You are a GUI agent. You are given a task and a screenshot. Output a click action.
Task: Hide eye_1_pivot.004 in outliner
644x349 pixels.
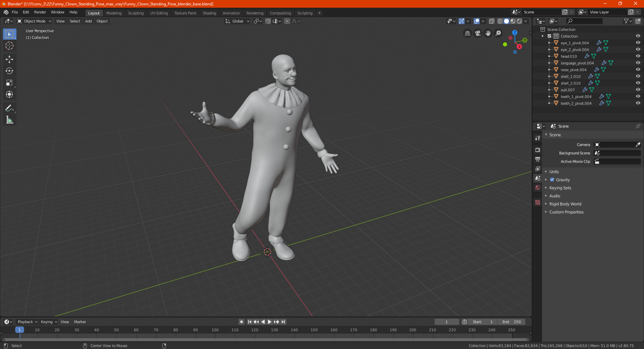[638, 43]
